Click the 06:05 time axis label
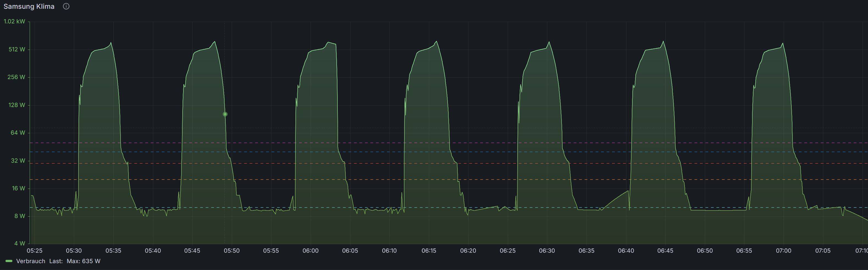 [x=350, y=251]
